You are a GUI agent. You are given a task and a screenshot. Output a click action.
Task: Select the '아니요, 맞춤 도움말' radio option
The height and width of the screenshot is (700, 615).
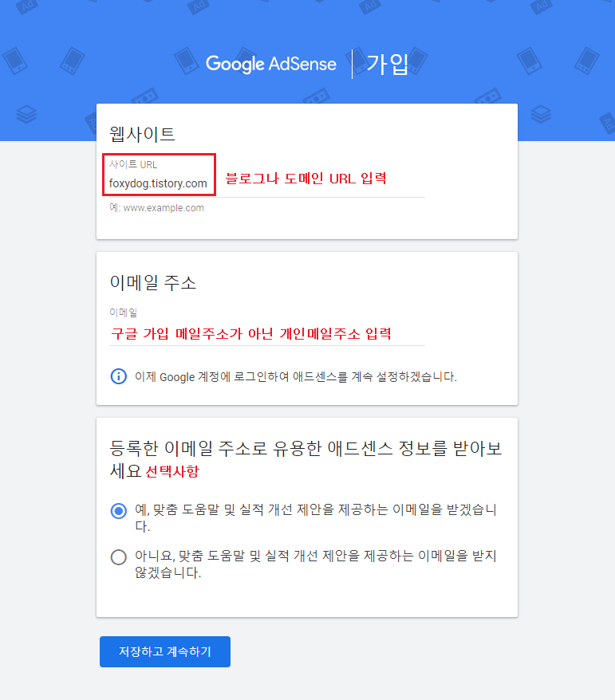(x=118, y=556)
